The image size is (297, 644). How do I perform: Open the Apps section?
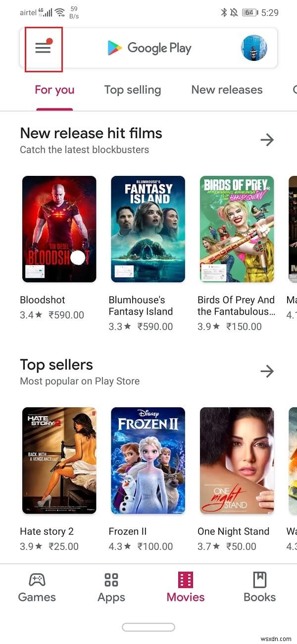[111, 587]
